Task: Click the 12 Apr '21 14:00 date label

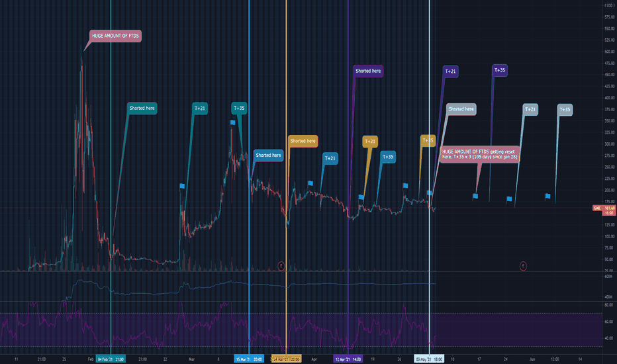Action: coord(348,359)
